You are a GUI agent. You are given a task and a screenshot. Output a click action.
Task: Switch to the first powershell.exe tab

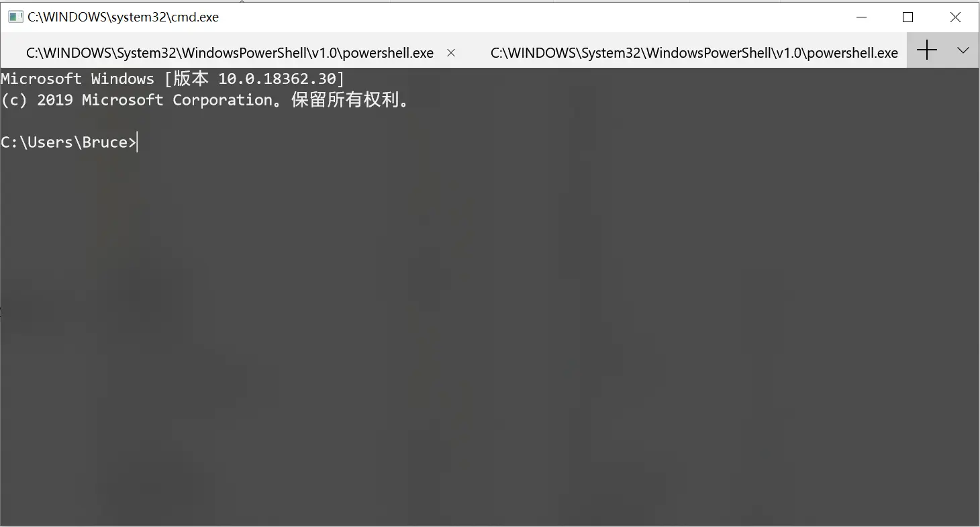[x=230, y=52]
